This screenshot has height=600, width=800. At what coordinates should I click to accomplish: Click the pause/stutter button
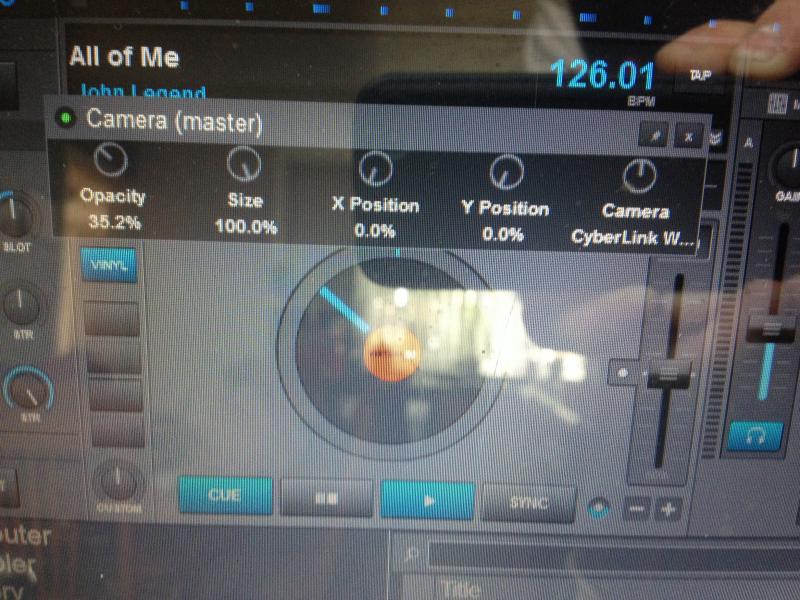[x=327, y=498]
